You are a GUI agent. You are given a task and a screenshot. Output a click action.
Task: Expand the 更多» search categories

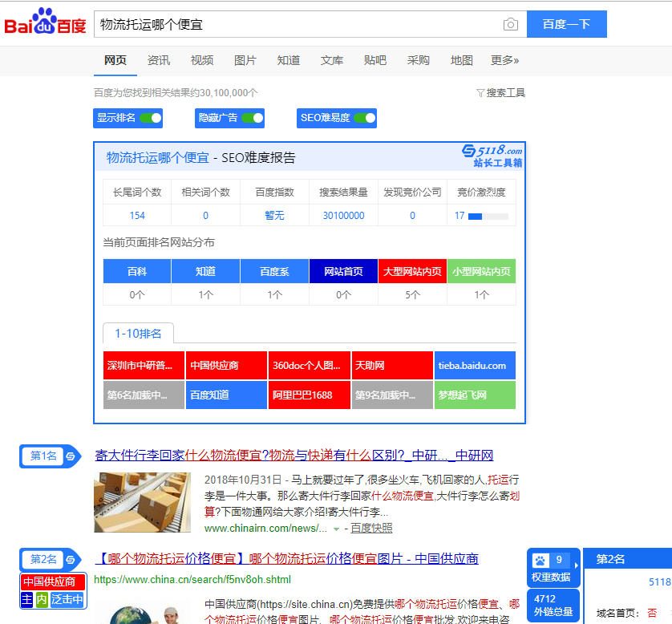504,60
